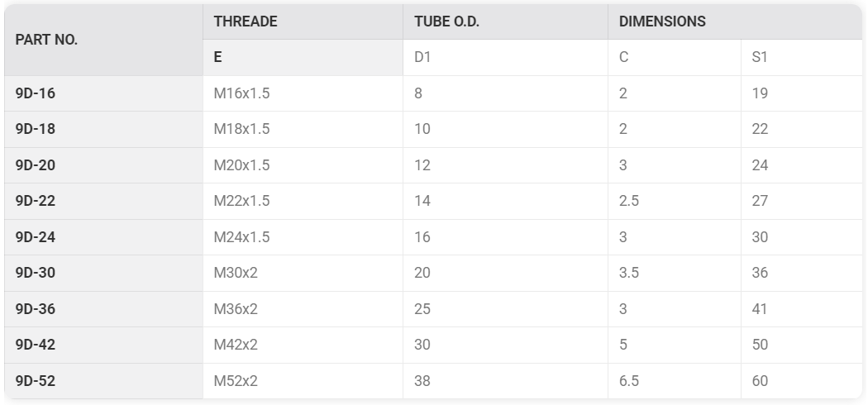Click the S1 subheader cell
868x405 pixels.
click(802, 58)
